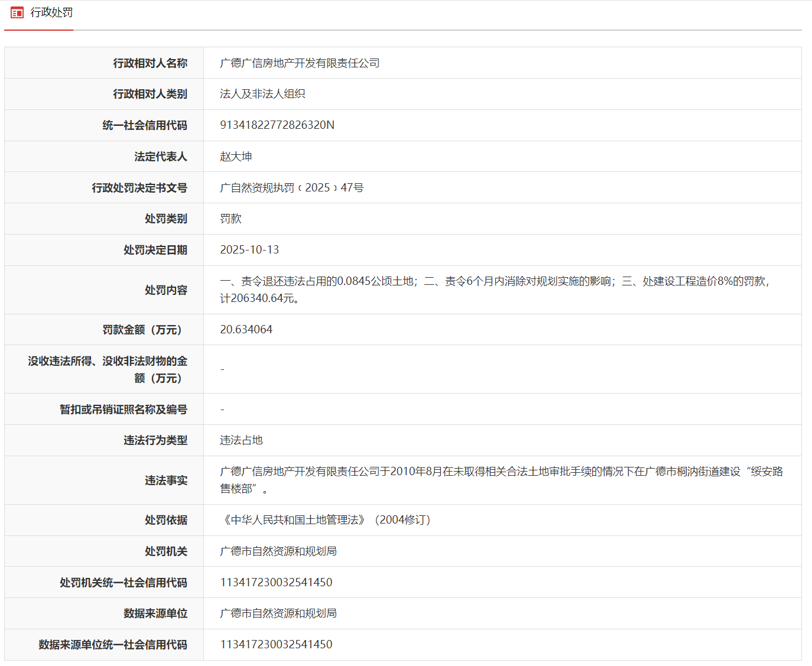
Task: Click authority credit code 113417230032541450
Action: 276,582
